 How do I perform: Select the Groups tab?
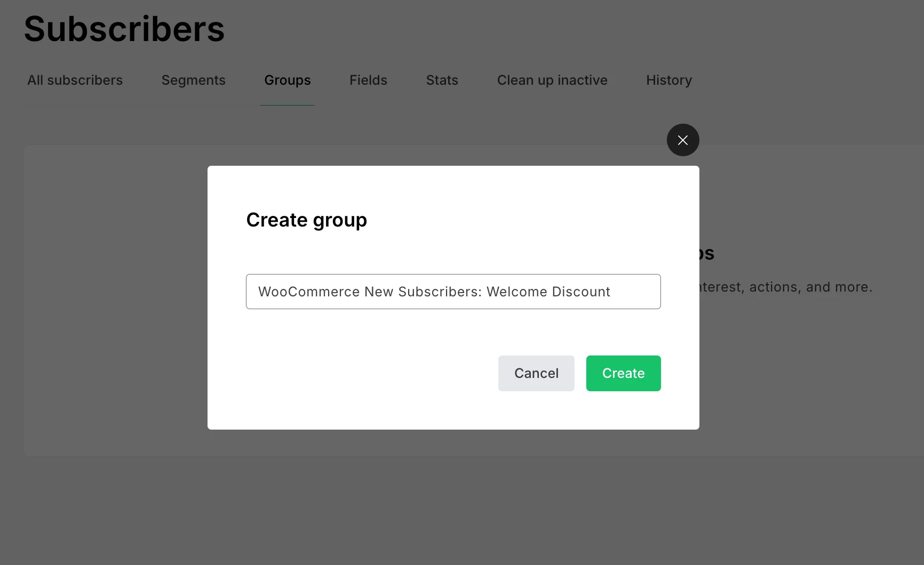(287, 80)
